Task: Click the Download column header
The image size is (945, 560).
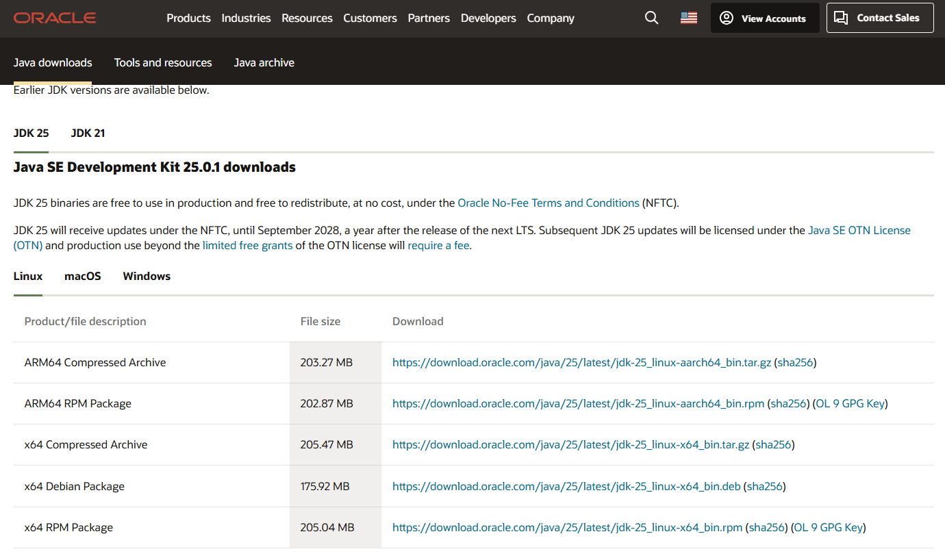Action: point(418,321)
